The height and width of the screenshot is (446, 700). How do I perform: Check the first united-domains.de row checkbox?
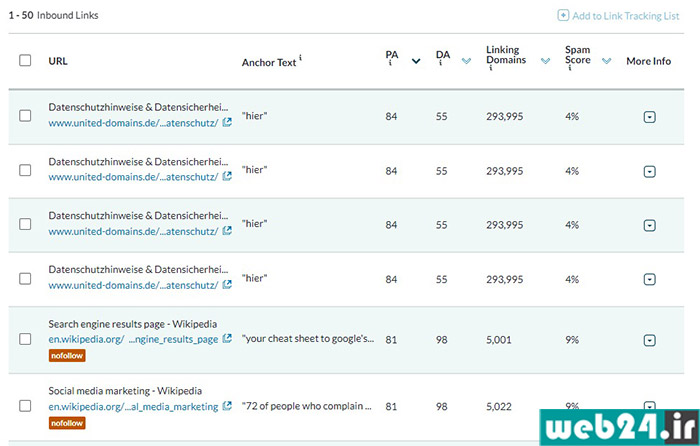tap(25, 116)
